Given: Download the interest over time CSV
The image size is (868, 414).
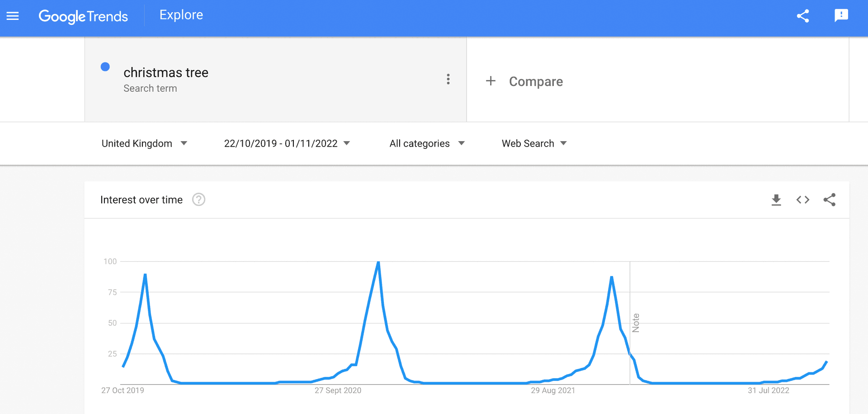Looking at the screenshot, I should 776,200.
